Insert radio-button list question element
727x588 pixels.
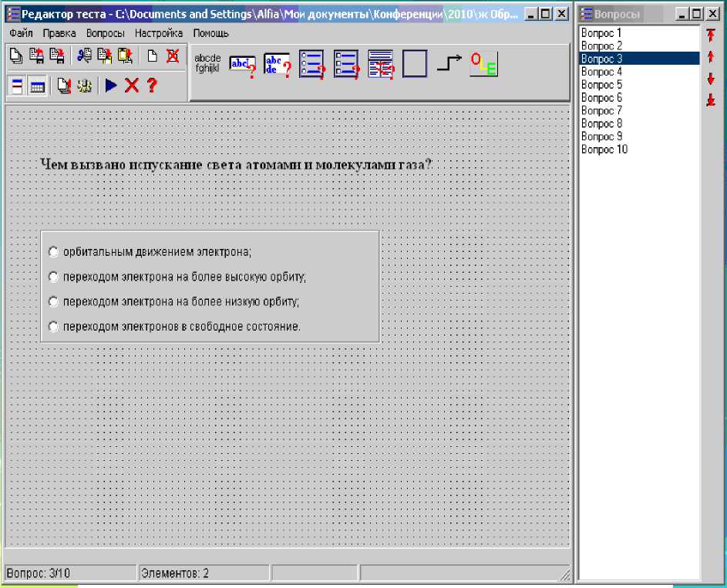pyautogui.click(x=311, y=64)
